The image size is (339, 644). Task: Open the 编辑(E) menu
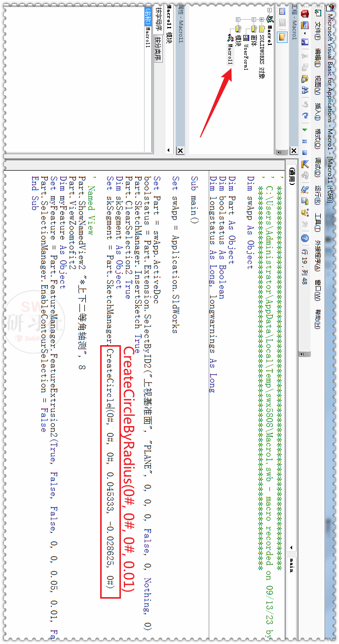[x=318, y=57]
